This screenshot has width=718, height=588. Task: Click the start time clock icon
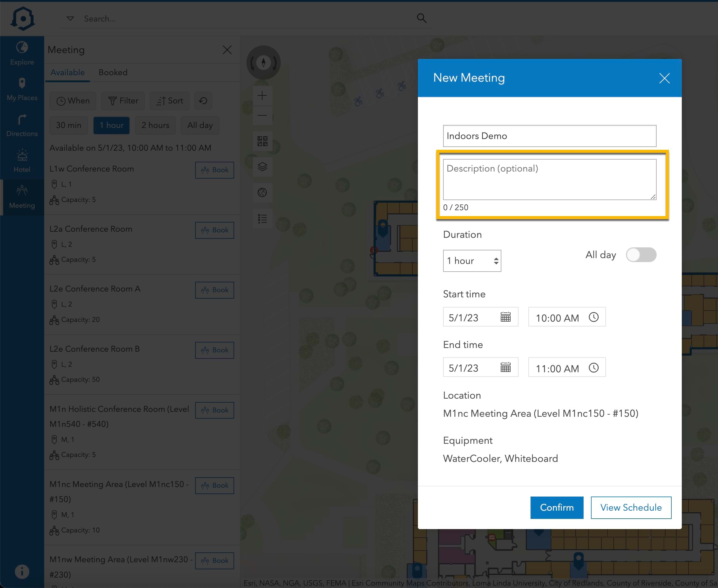[x=593, y=317]
